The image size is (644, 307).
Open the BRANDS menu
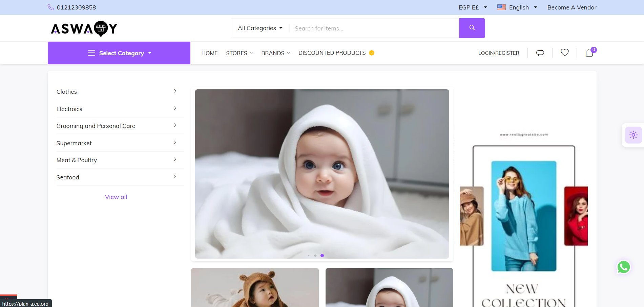275,53
